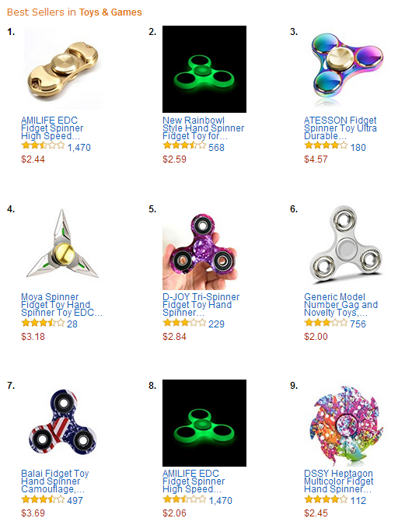View the 568 reviews for item 2

click(x=216, y=148)
